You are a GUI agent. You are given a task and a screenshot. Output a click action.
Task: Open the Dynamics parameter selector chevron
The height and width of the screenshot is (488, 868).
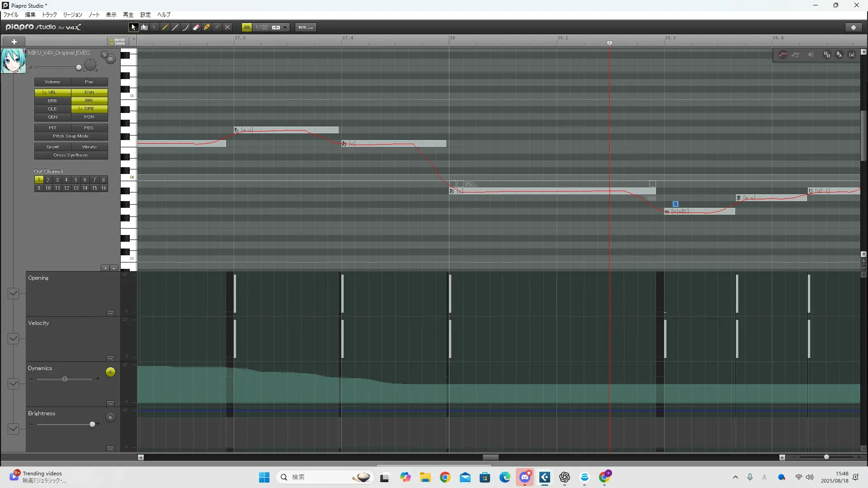click(13, 384)
